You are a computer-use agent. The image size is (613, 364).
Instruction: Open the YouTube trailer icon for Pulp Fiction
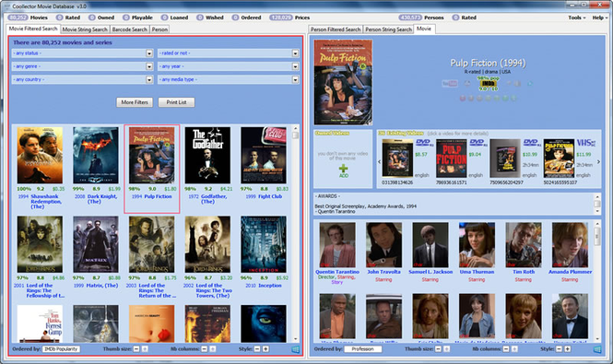point(450,83)
